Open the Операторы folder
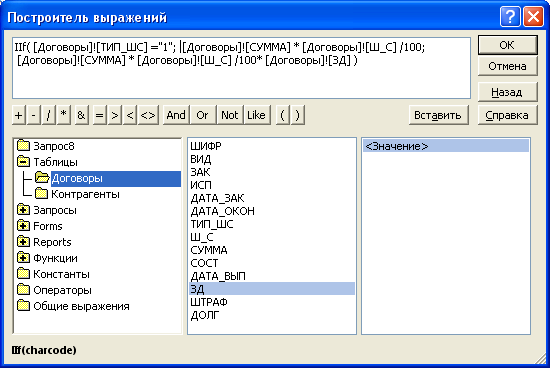 62,290
